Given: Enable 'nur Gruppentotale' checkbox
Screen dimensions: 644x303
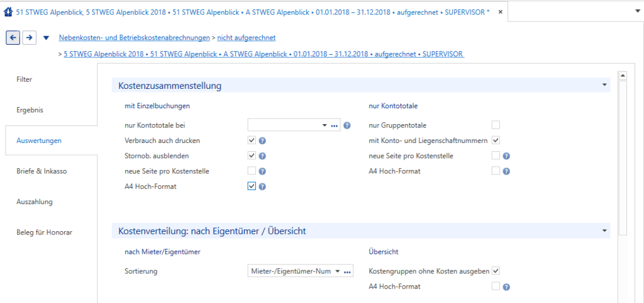Looking at the screenshot, I should tap(496, 125).
